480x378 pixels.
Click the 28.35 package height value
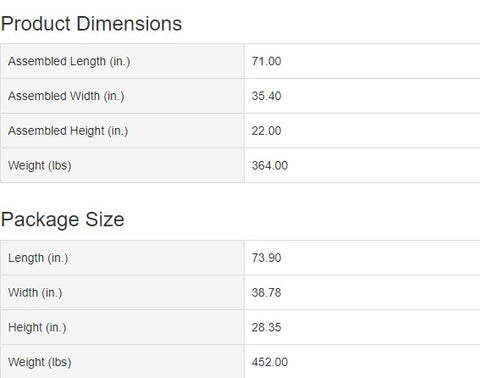266,327
